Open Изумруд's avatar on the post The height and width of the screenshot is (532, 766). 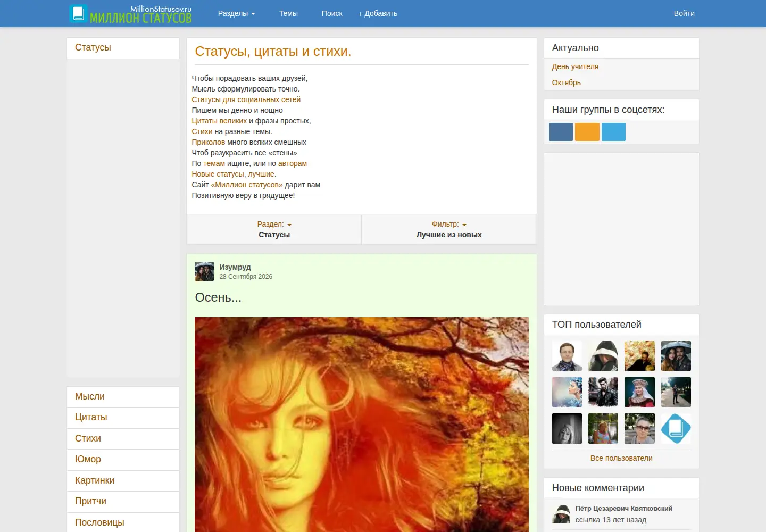click(x=204, y=271)
